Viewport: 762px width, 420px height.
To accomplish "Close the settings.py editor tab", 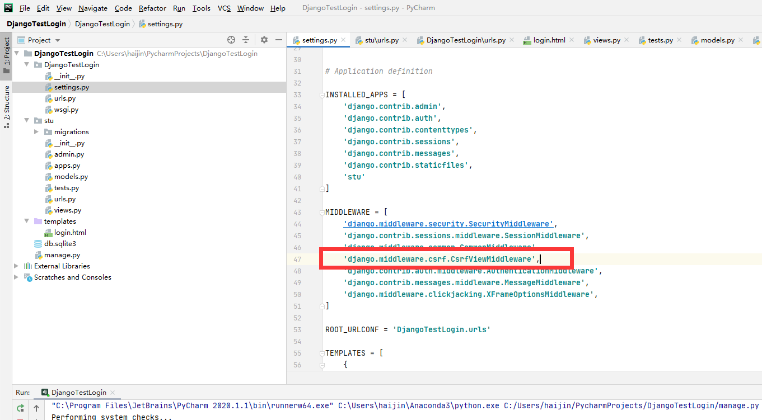I will (344, 41).
